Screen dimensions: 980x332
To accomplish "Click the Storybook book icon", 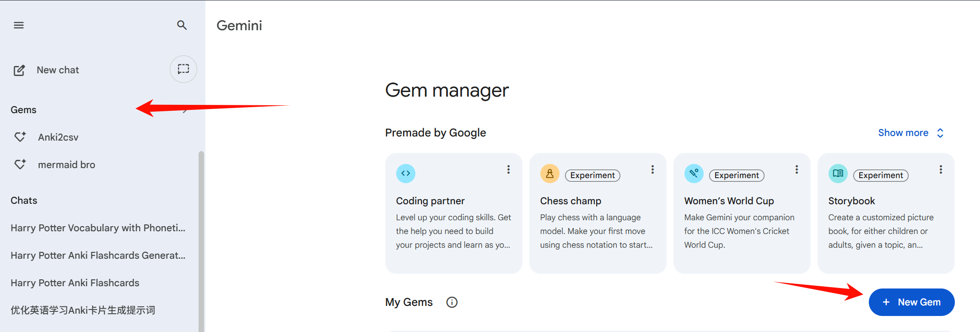I will [838, 174].
